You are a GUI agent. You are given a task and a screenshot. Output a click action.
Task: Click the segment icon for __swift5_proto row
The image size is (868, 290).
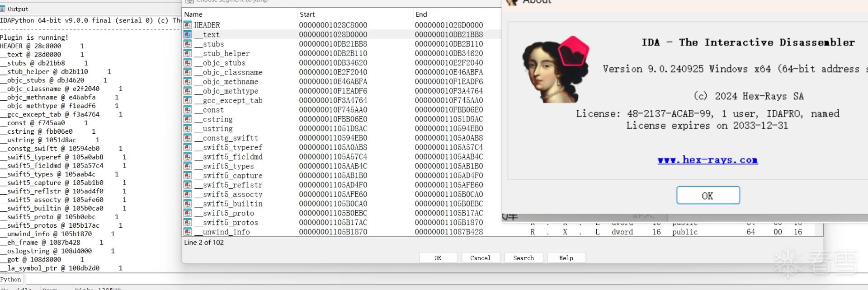point(187,213)
